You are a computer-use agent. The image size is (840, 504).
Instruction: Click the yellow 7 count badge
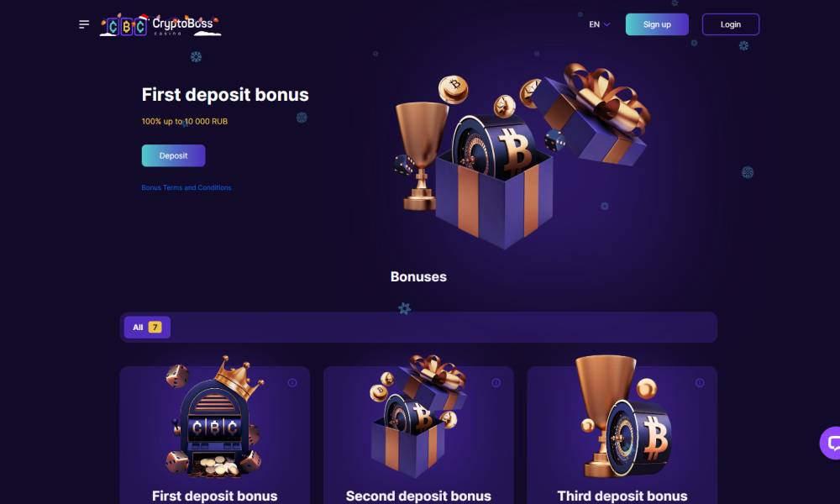click(x=155, y=328)
